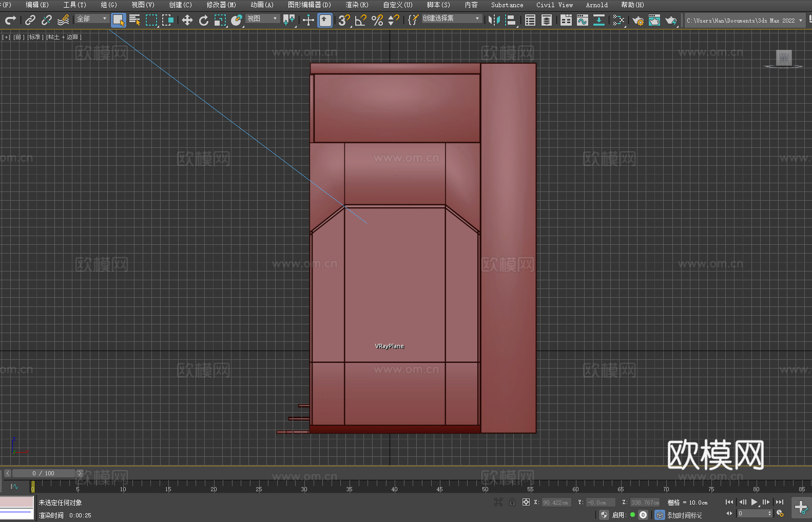Open the Arnold menu
Image resolution: width=812 pixels, height=522 pixels.
point(597,5)
